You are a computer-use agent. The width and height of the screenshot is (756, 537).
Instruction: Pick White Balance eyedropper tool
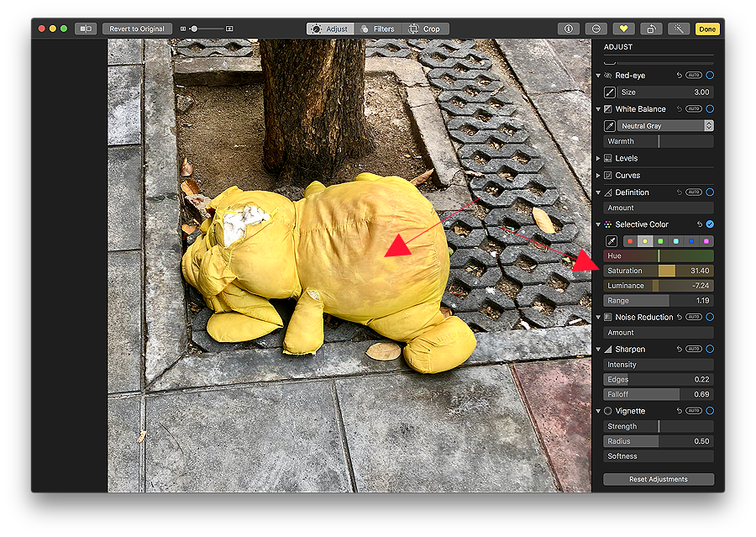610,126
